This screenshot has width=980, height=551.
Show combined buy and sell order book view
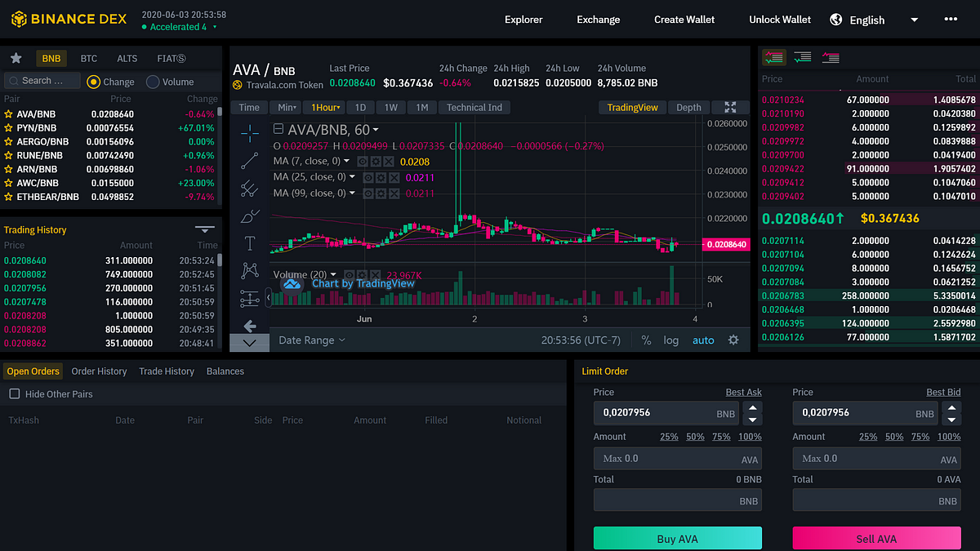[x=773, y=57]
